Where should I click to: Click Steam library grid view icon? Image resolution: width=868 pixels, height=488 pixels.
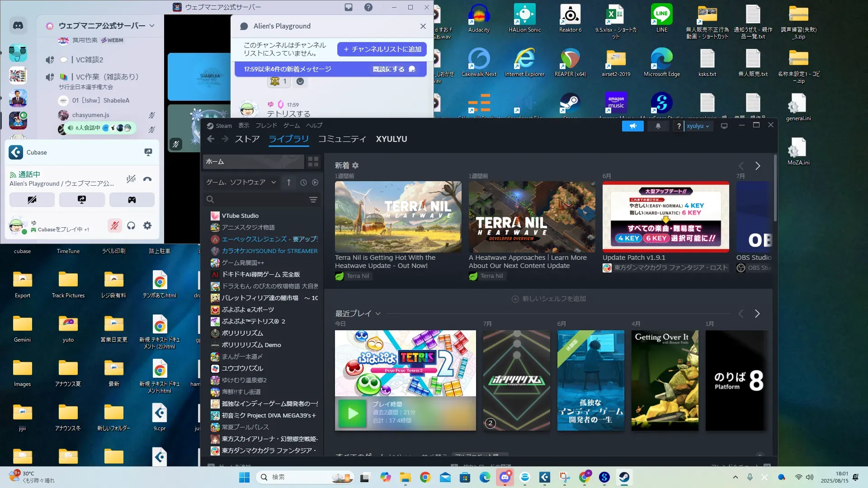click(313, 162)
